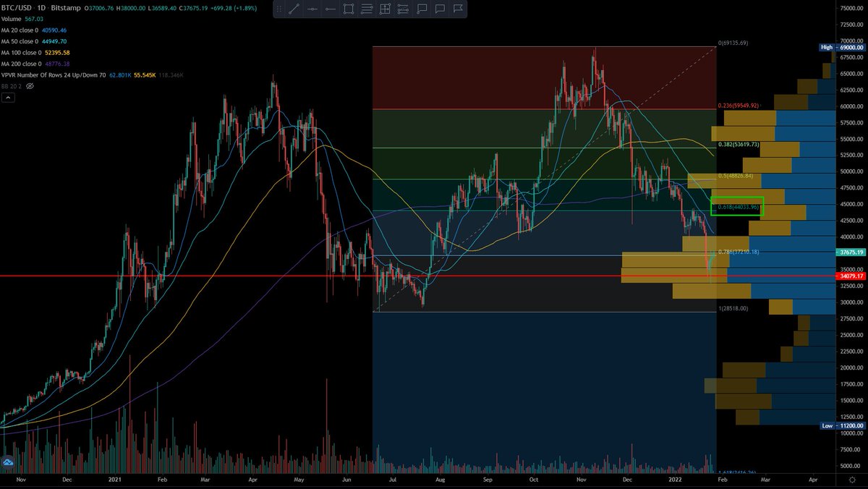Click the Aug label on time axis
This screenshot has width=868, height=489.
pyautogui.click(x=439, y=480)
